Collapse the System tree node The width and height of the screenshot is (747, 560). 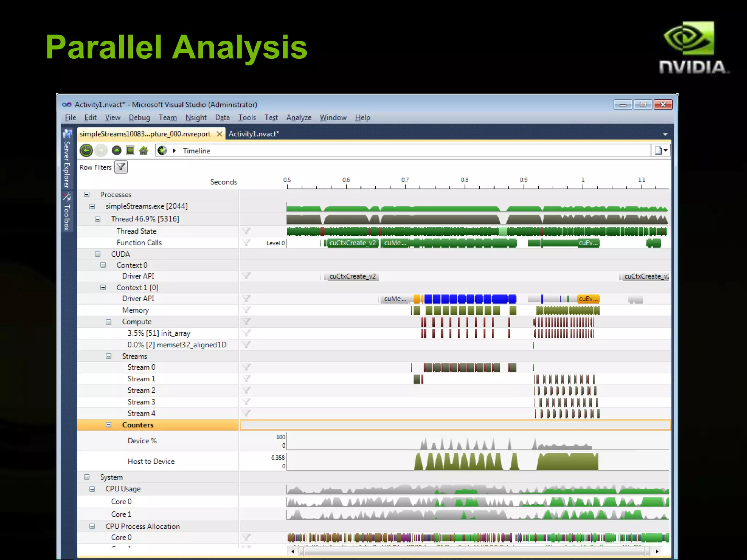pyautogui.click(x=87, y=477)
